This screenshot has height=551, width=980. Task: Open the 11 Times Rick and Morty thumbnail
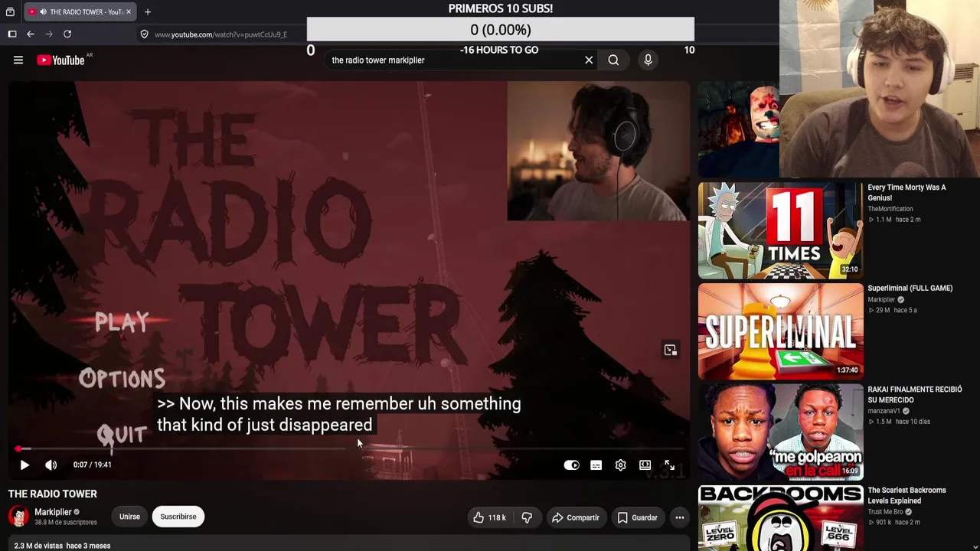coord(780,230)
